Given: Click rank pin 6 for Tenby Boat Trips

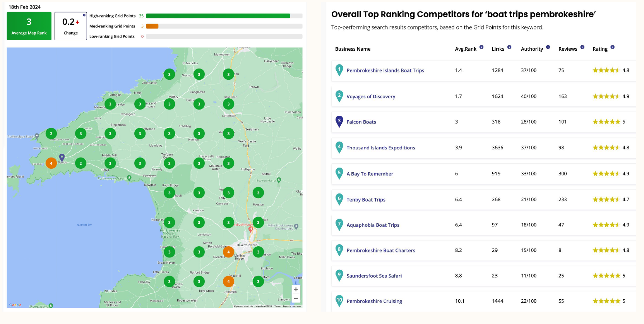Looking at the screenshot, I should point(339,199).
